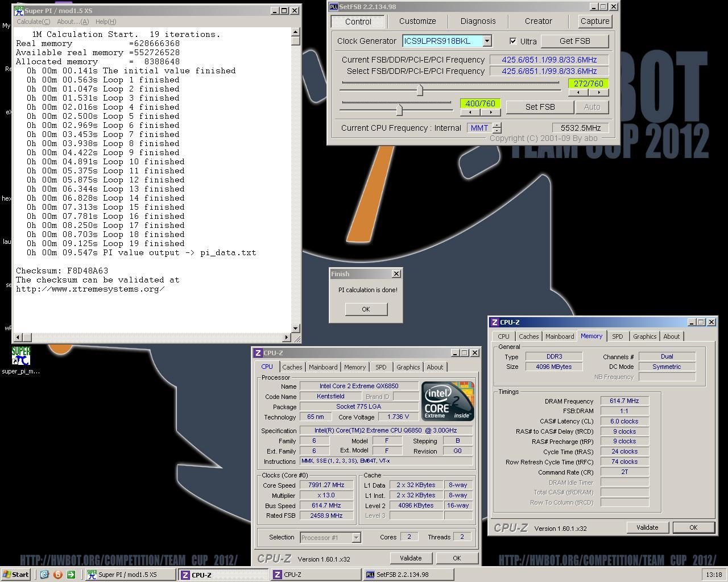The width and height of the screenshot is (728, 582).
Task: Open the Windows Start menu
Action: tap(16, 575)
